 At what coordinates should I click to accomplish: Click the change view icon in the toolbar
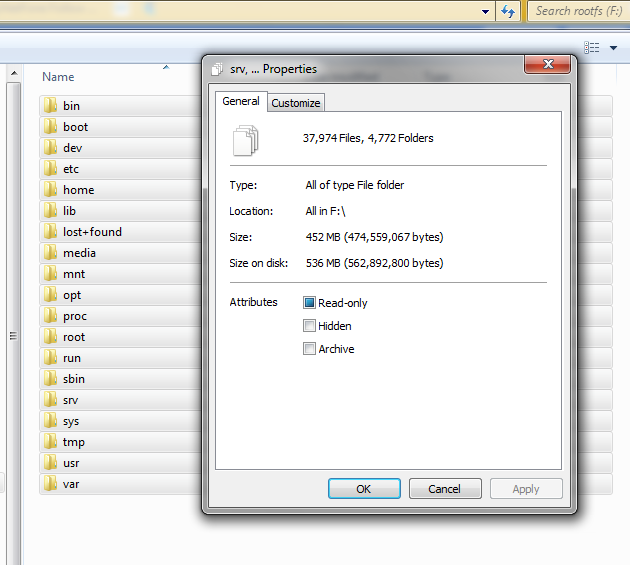[x=592, y=48]
